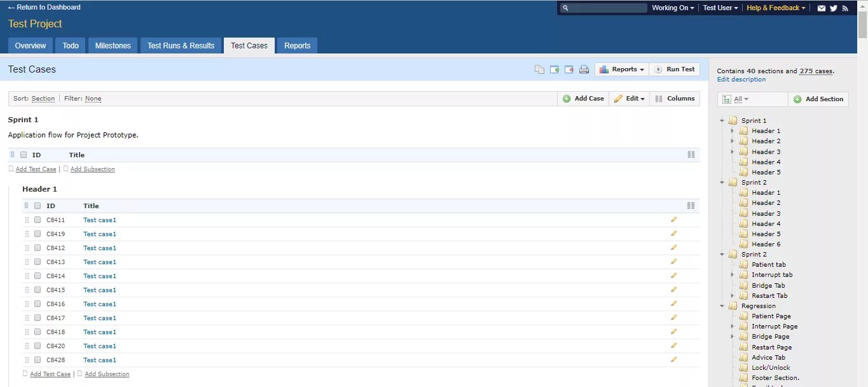This screenshot has height=387, width=868.
Task: Click the import cases icon with green arrow
Action: [555, 69]
